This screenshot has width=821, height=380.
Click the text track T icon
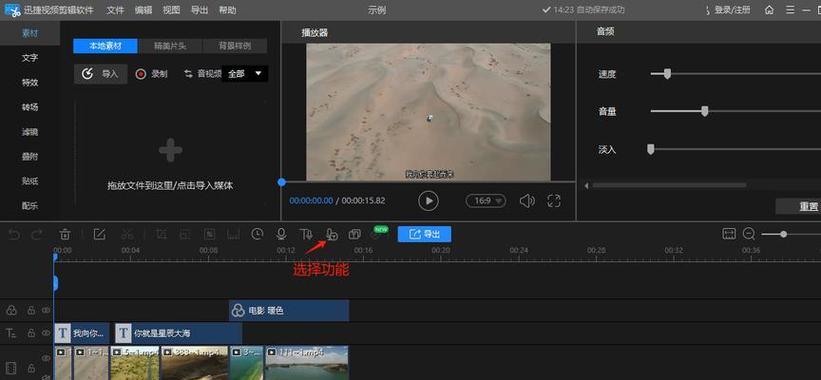click(10, 333)
